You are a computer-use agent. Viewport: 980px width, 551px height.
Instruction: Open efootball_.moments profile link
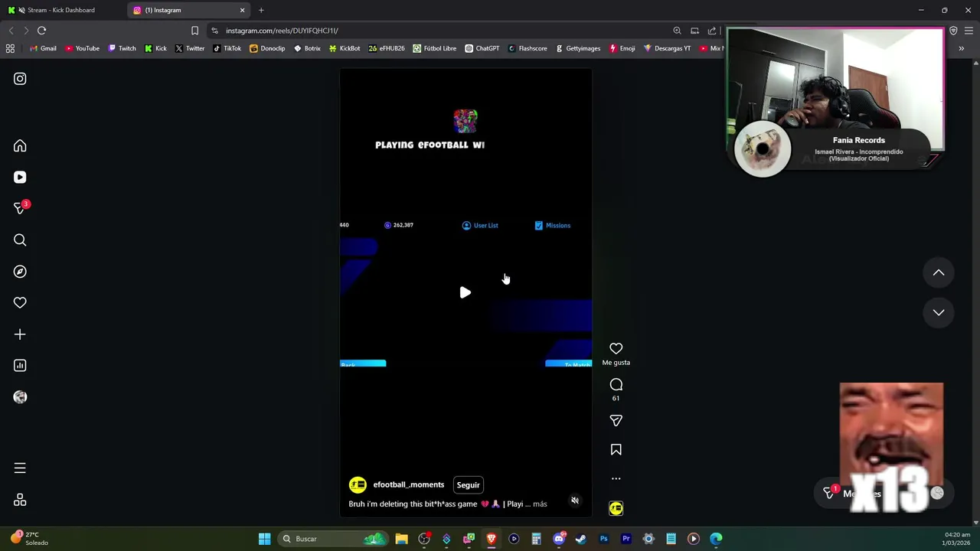click(x=408, y=484)
